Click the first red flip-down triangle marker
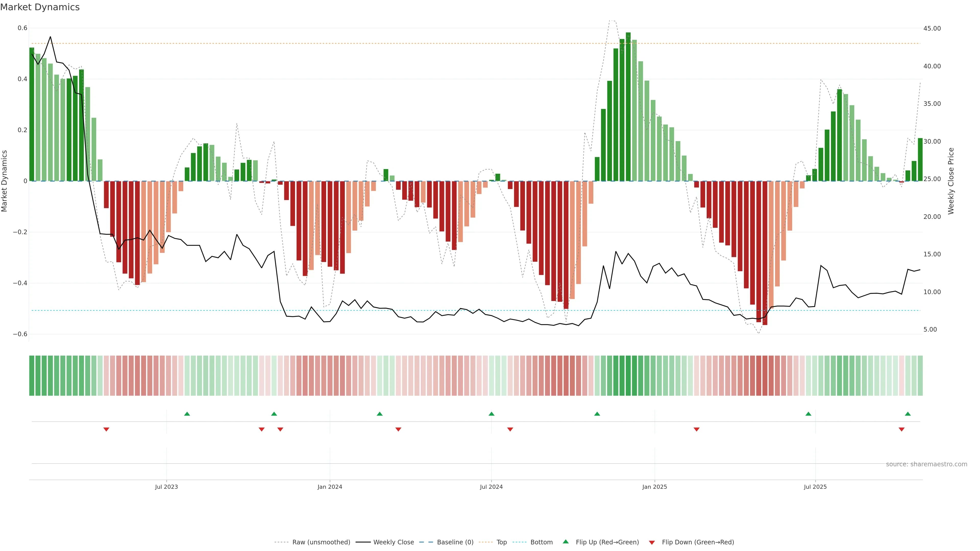 coord(106,429)
